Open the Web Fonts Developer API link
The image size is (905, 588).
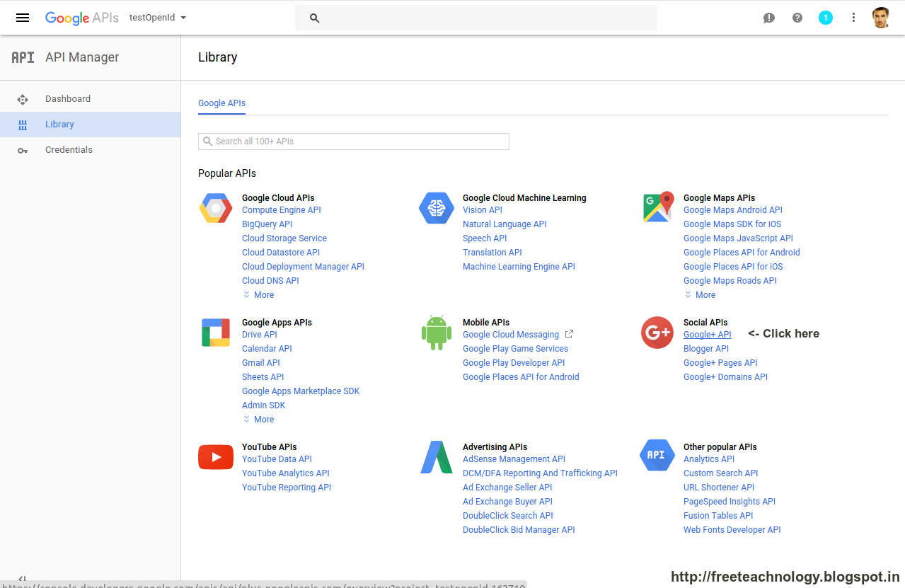coord(732,530)
